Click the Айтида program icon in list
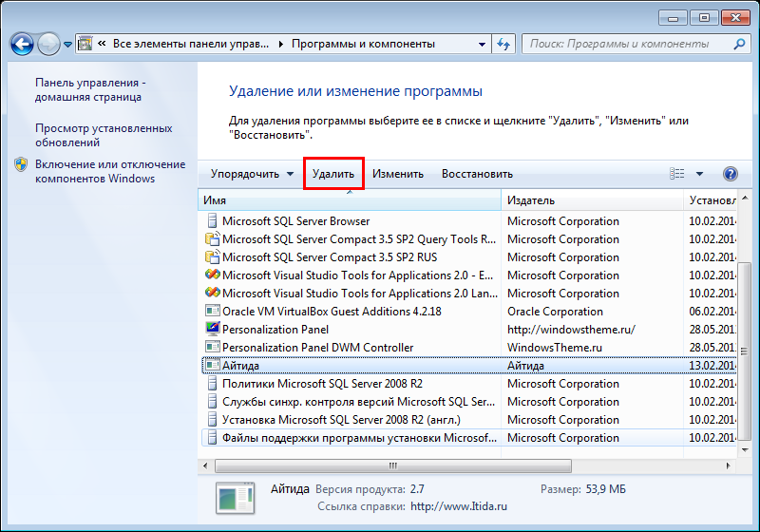 tap(212, 365)
